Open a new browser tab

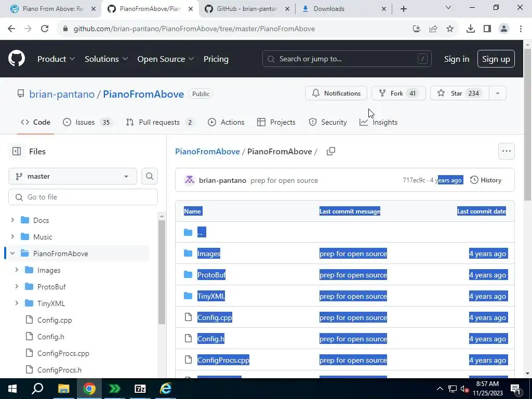pyautogui.click(x=403, y=9)
